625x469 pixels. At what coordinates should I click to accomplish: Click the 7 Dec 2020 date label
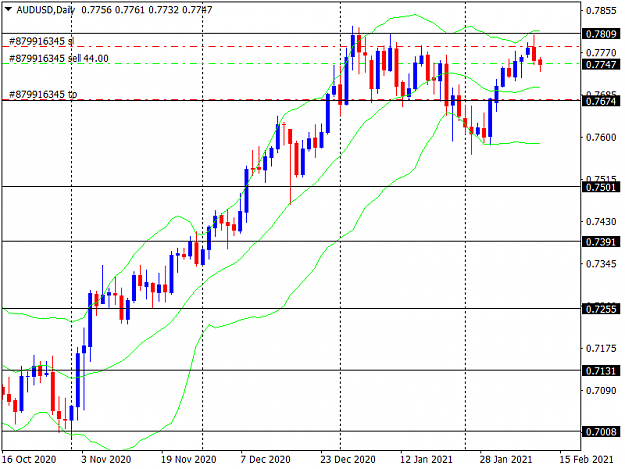tap(265, 459)
